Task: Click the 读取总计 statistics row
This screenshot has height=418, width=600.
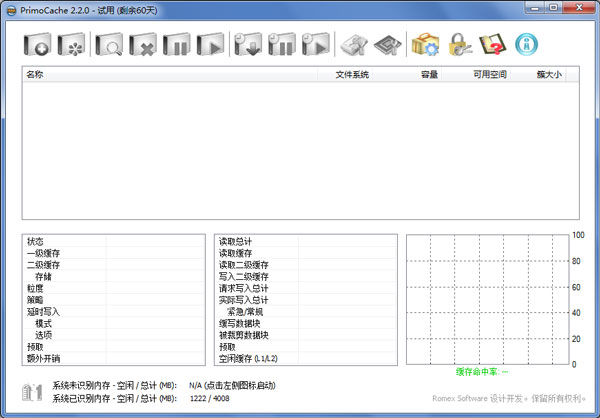Action: [306, 242]
